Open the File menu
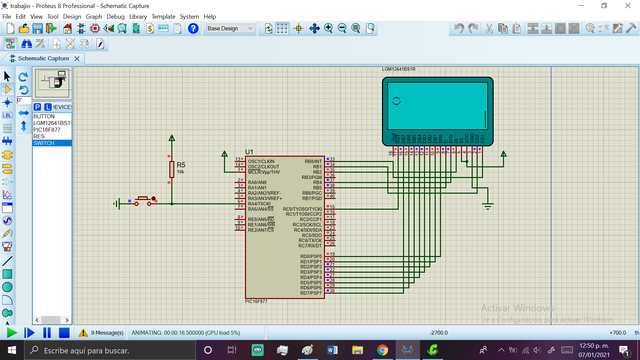The height and width of the screenshot is (360, 640). coord(7,17)
